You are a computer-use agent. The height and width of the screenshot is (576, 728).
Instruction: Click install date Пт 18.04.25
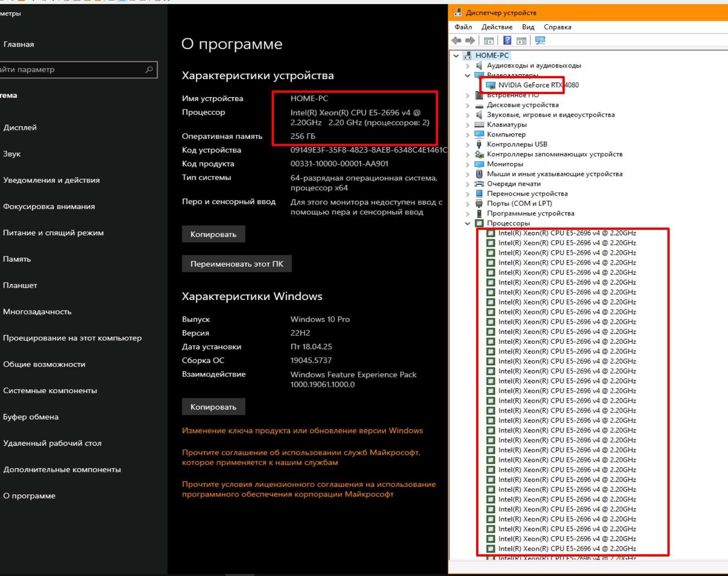tap(311, 347)
